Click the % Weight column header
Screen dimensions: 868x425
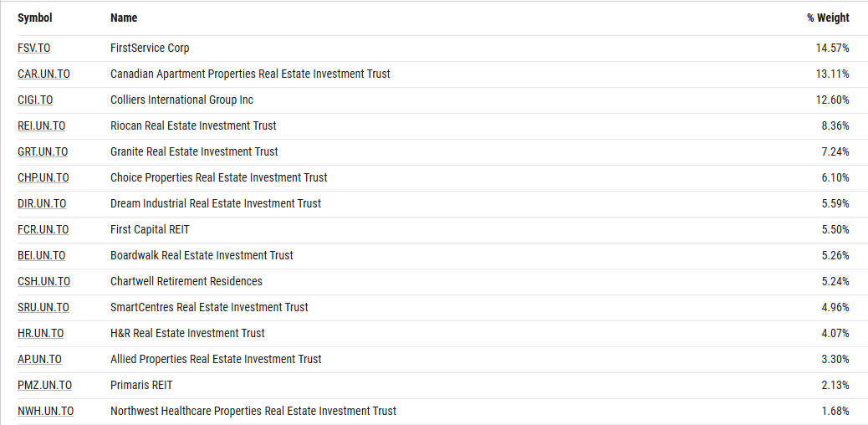(x=828, y=18)
